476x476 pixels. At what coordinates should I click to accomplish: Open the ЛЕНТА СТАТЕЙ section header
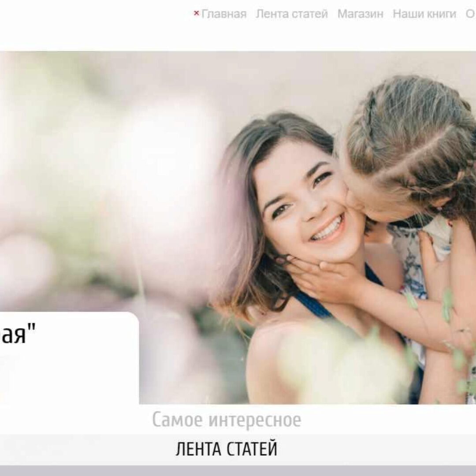coord(227,450)
